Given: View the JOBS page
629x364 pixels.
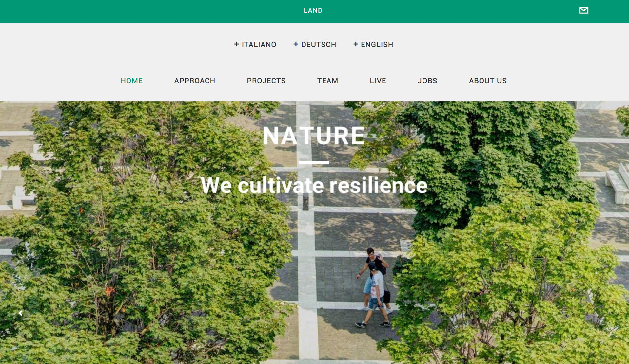Looking at the screenshot, I should (x=427, y=81).
